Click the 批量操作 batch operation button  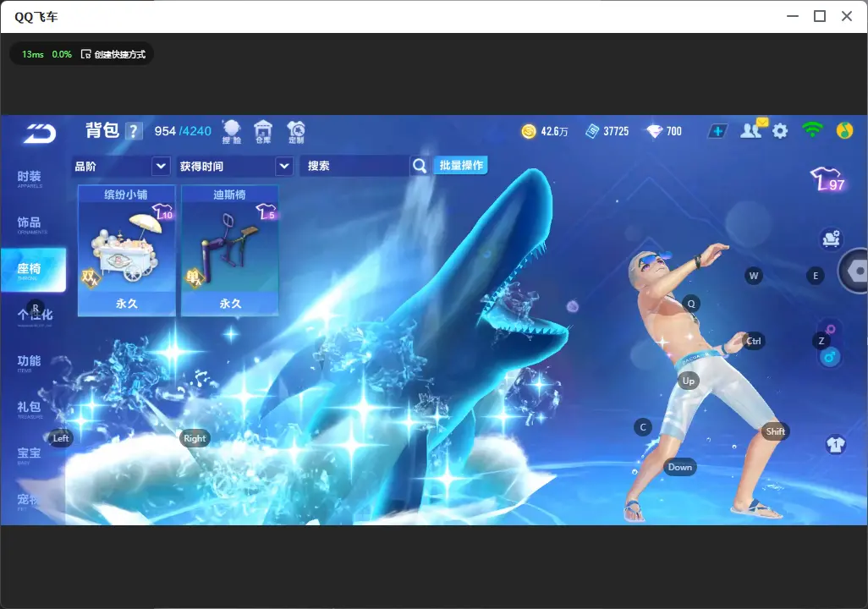point(460,165)
